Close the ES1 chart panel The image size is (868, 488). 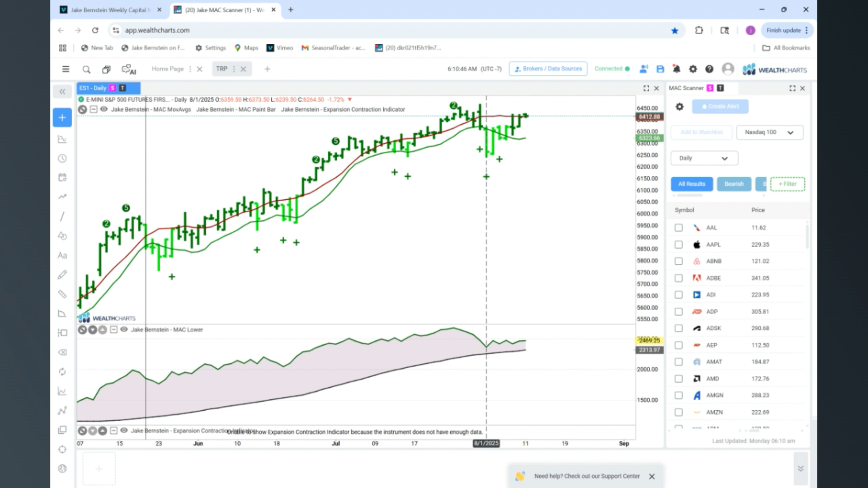coord(656,89)
